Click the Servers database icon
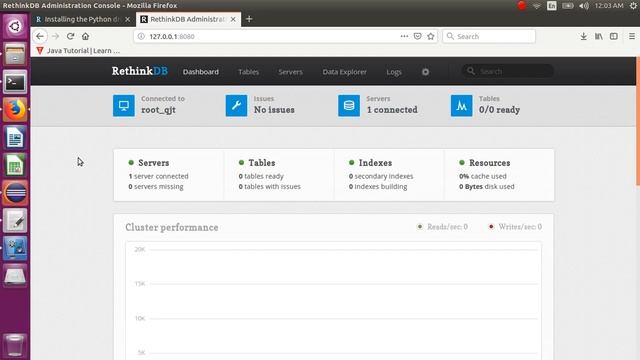This screenshot has width=640, height=360. coord(349,106)
